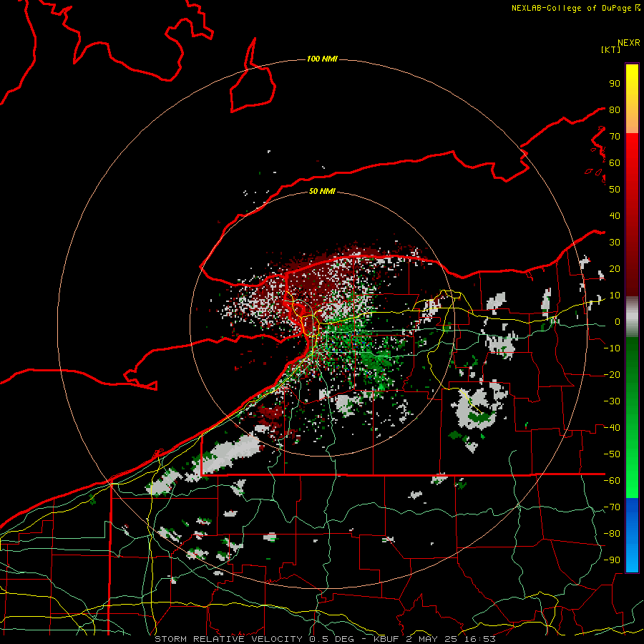Click the KBUF station identifier
644x644 pixels.
tap(386, 639)
